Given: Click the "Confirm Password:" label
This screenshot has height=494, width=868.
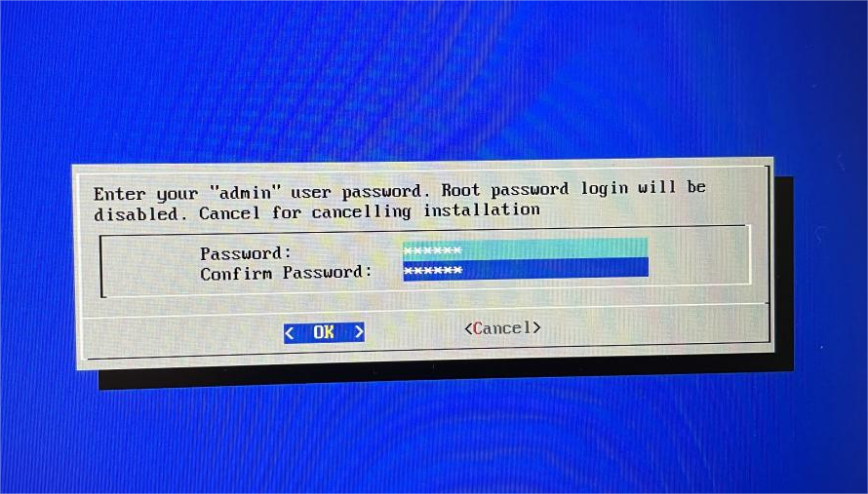Looking at the screenshot, I should [x=286, y=273].
